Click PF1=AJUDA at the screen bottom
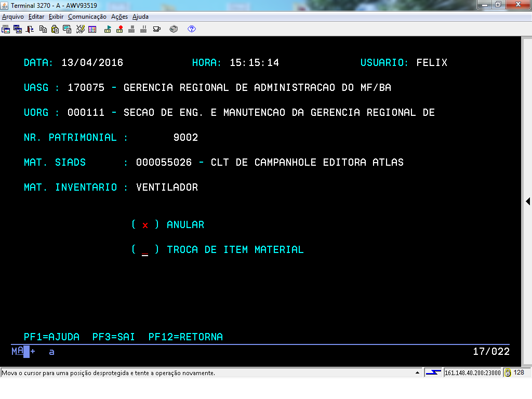Image resolution: width=532 pixels, height=399 pixels. tap(51, 337)
